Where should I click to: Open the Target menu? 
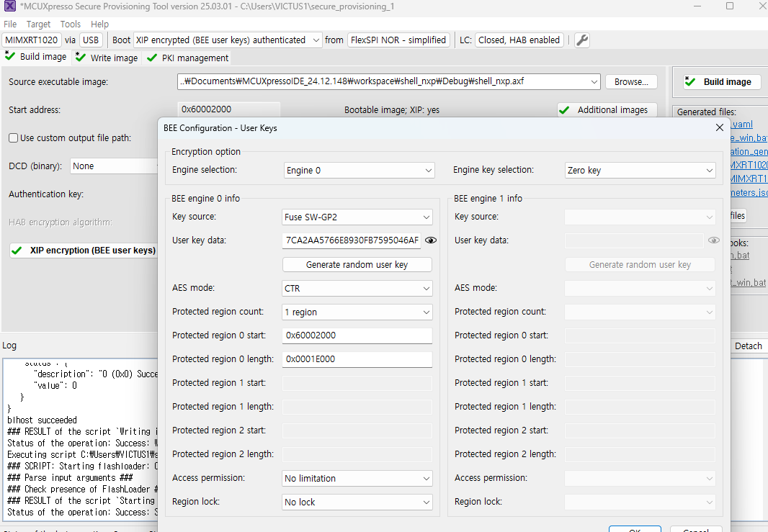pyautogui.click(x=38, y=24)
